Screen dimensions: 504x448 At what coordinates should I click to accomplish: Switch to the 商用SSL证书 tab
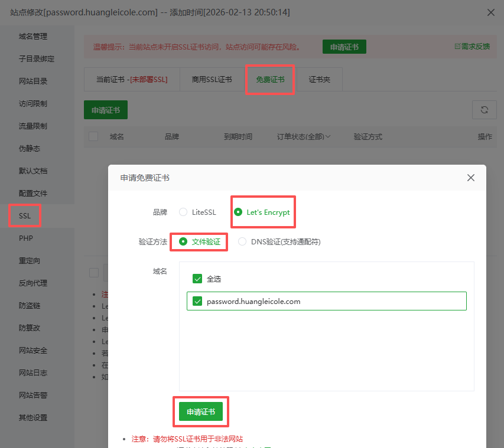pos(212,80)
